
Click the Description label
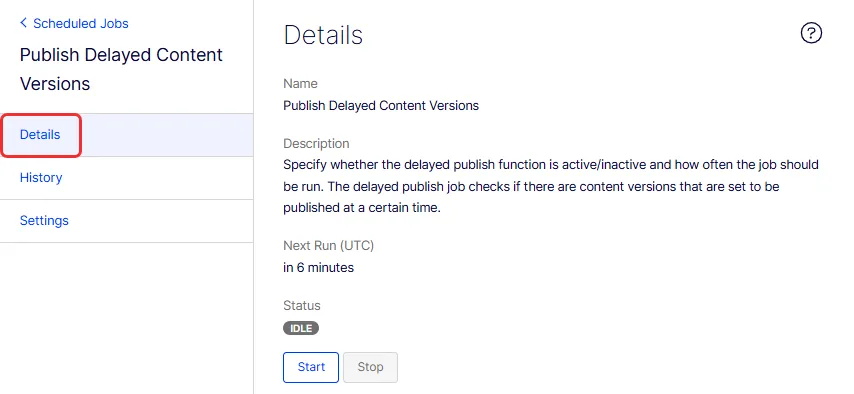point(316,144)
